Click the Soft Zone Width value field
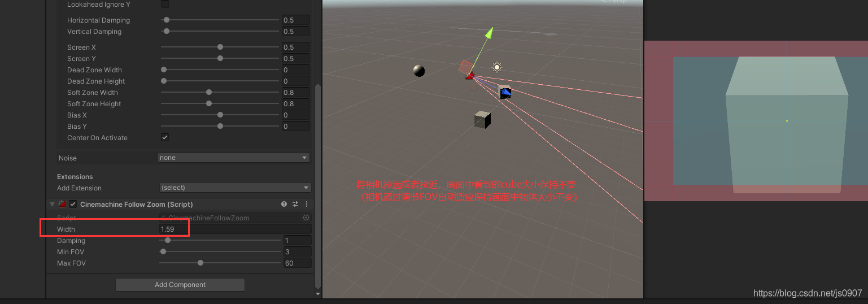 pos(295,93)
